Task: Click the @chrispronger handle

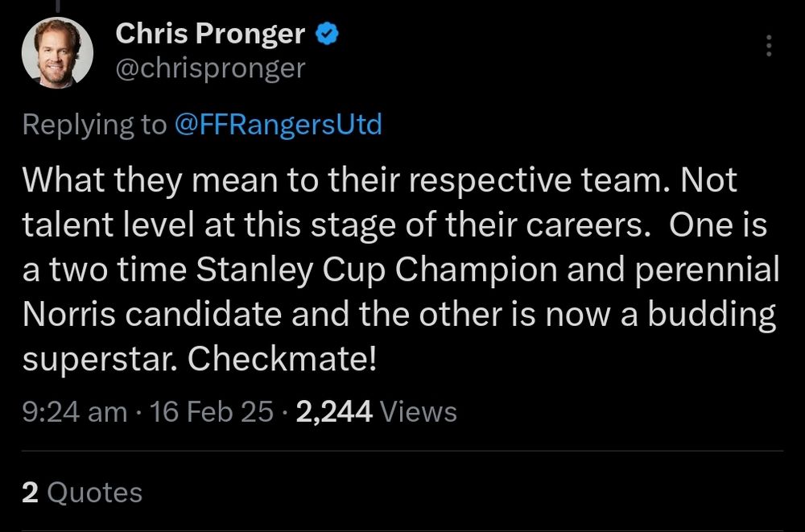Action: (x=211, y=68)
